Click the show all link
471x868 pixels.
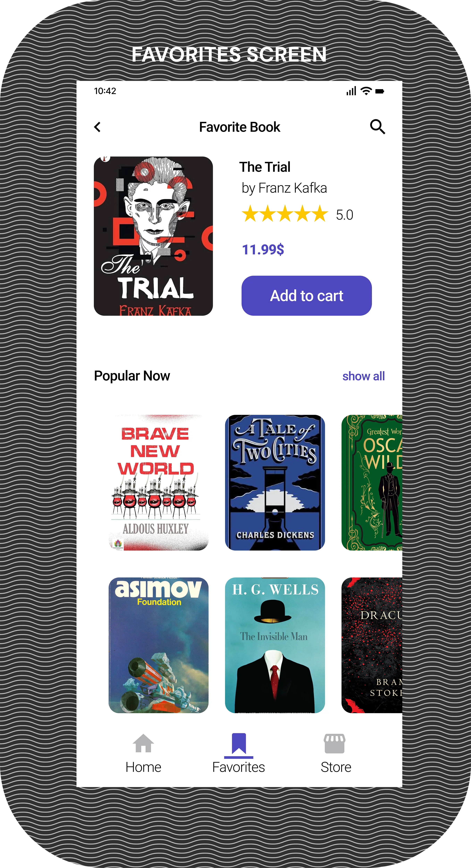point(364,376)
